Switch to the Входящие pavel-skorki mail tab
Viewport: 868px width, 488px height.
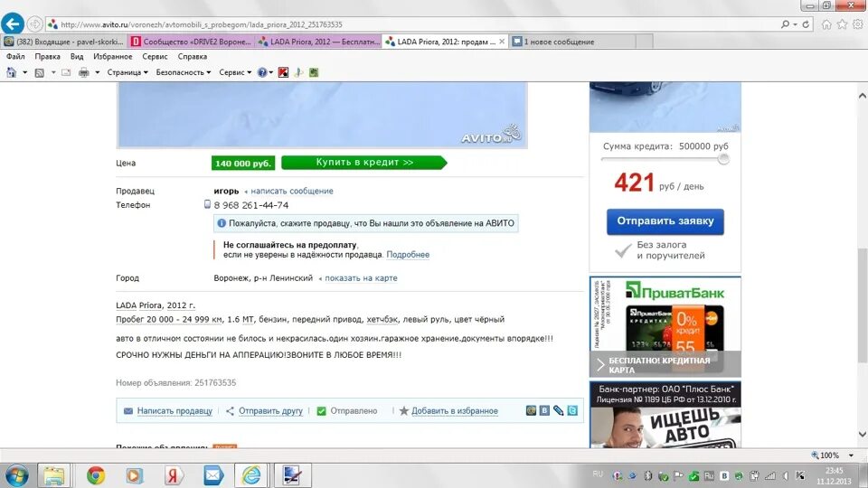(63, 42)
